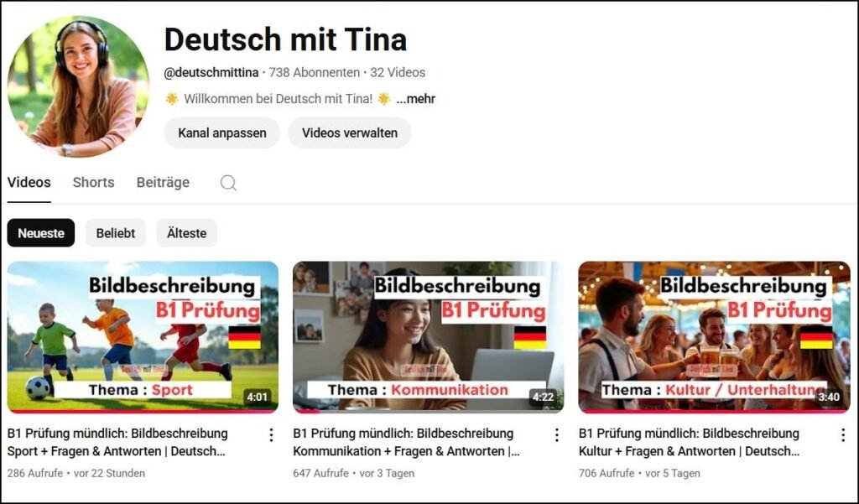The image size is (859, 504).
Task: Select the Älteste sort filter
Action: point(187,233)
